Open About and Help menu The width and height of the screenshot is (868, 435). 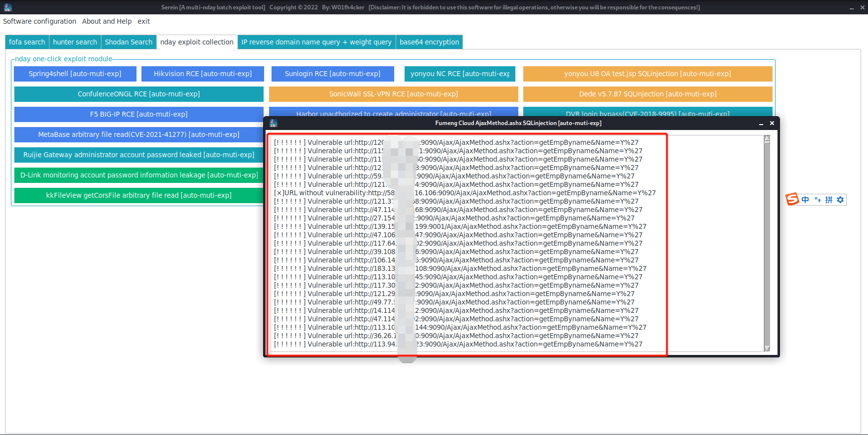point(107,21)
